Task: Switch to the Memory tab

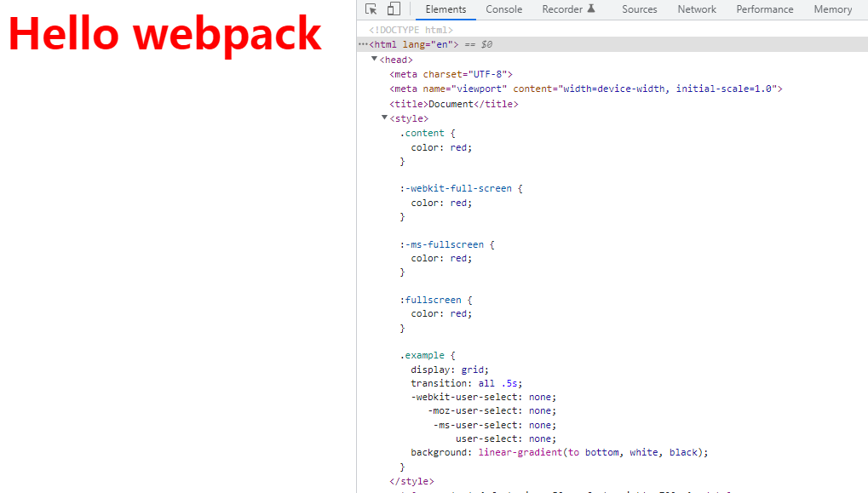Action: pyautogui.click(x=832, y=9)
